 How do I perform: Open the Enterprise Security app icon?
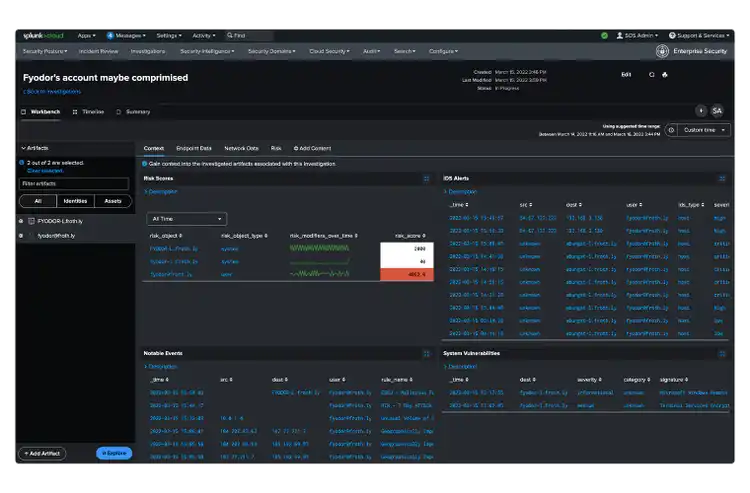tap(662, 51)
